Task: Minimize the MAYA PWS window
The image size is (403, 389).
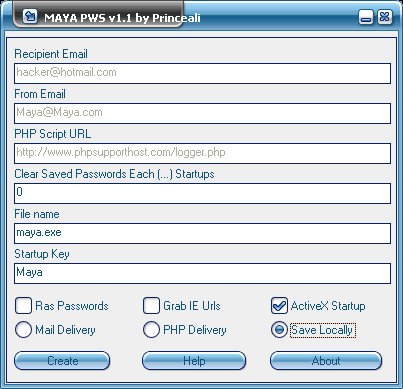Action: [x=366, y=17]
